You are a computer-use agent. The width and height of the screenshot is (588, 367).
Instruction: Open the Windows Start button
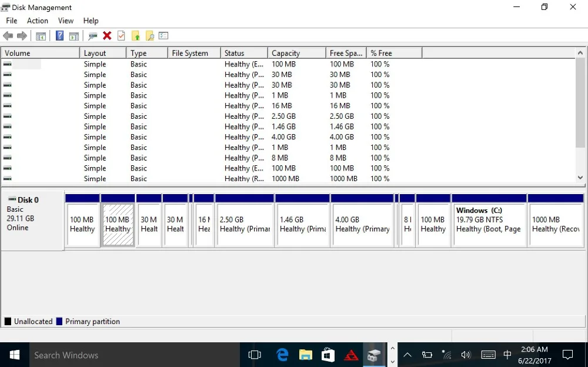(14, 355)
